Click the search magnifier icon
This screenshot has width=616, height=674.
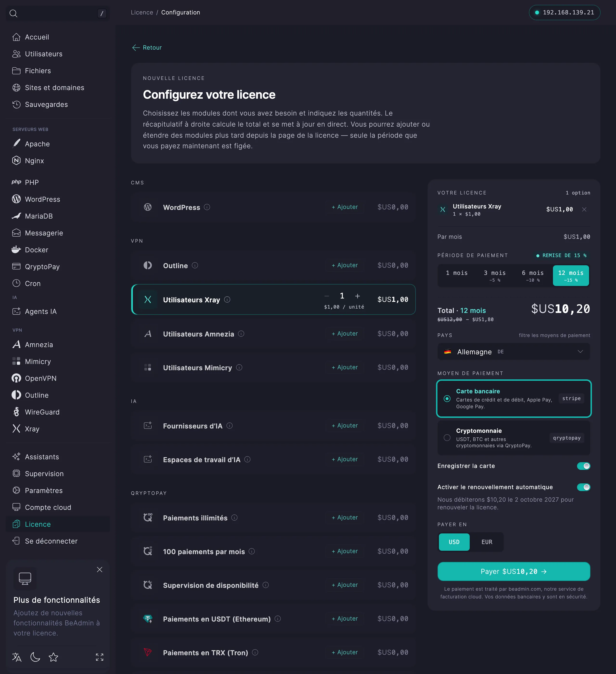(x=13, y=13)
